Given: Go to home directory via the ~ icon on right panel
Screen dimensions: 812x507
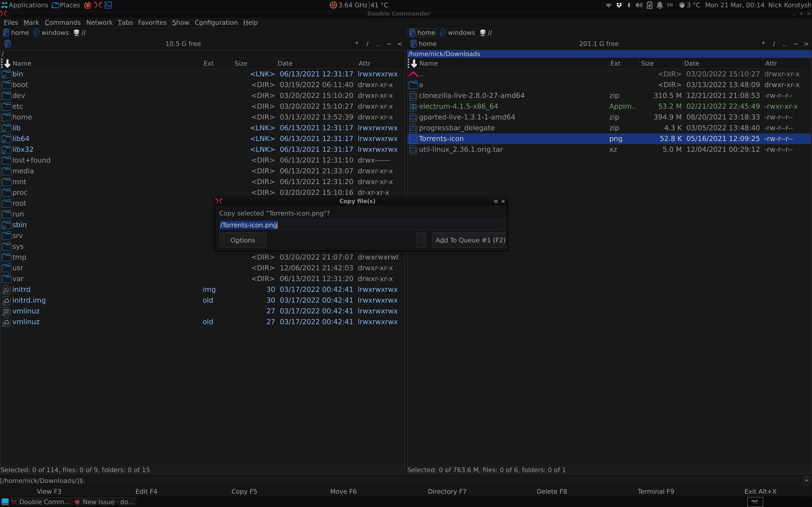Looking at the screenshot, I should pyautogui.click(x=795, y=44).
